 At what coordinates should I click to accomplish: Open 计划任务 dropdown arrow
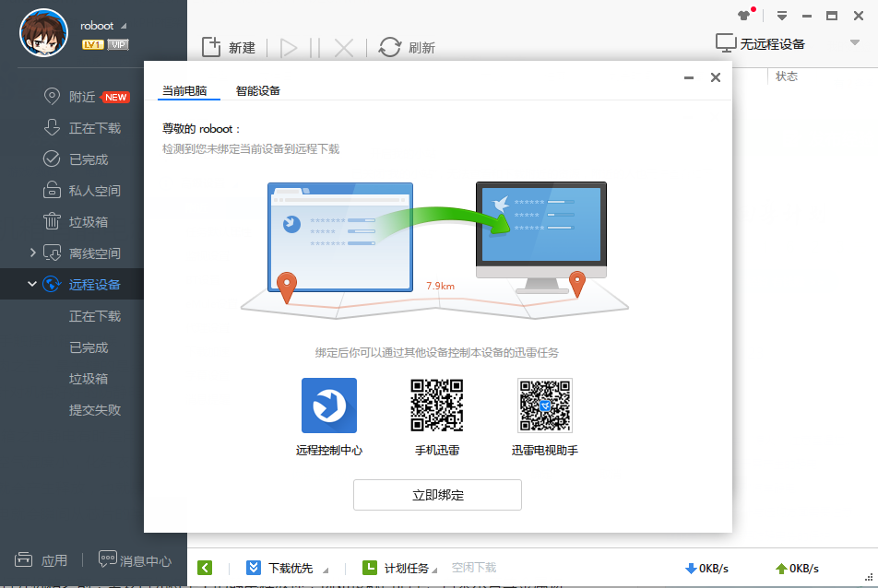434,570
